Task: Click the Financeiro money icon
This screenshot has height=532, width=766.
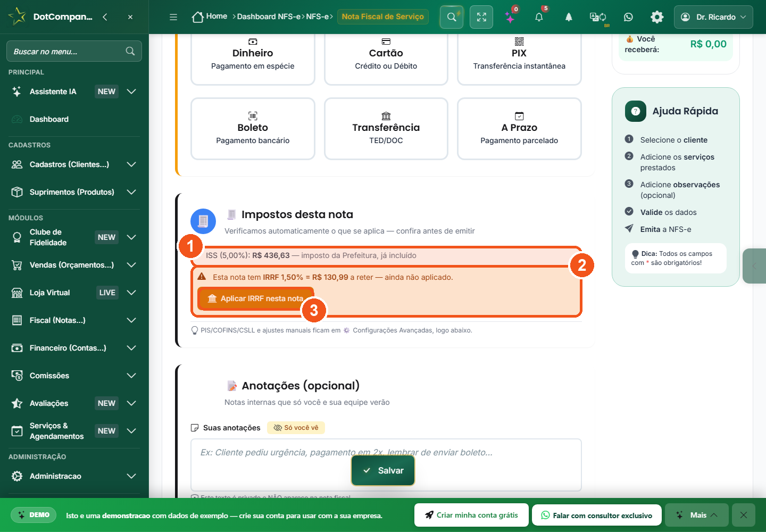Action: (x=17, y=348)
